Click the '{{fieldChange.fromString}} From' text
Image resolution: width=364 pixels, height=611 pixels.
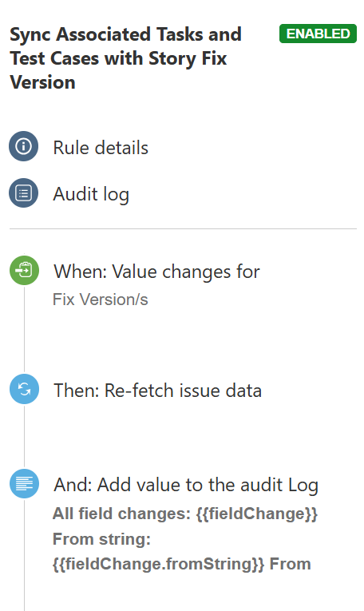tap(182, 564)
